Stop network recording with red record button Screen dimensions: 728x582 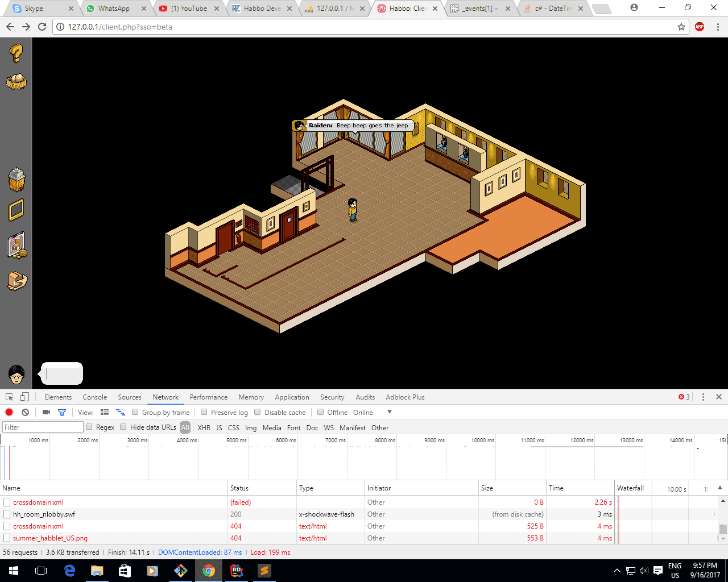(x=9, y=412)
